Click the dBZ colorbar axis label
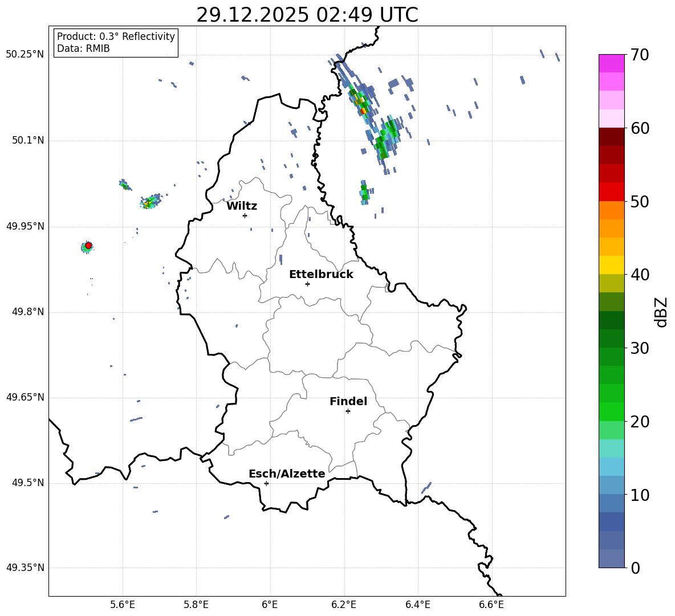The width and height of the screenshot is (675, 616). pos(661,312)
